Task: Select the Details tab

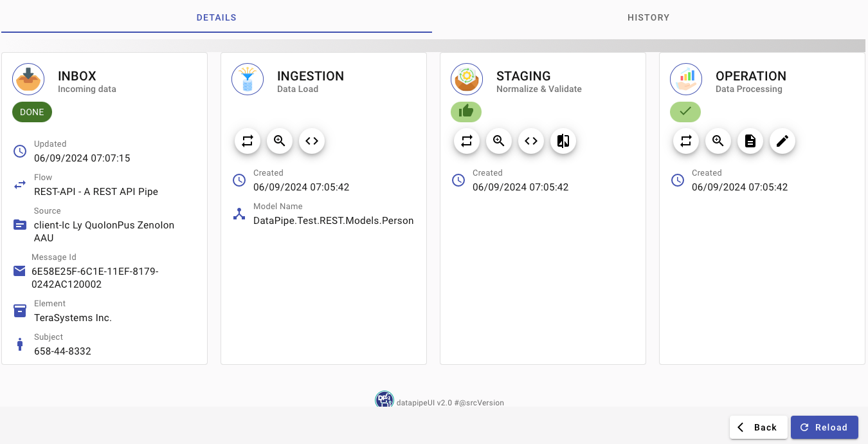Action: point(216,17)
